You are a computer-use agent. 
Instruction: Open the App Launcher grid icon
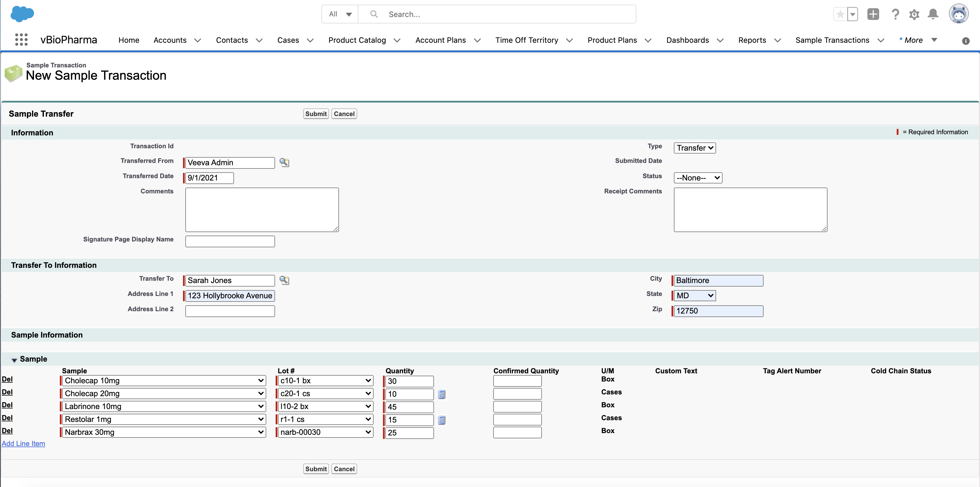point(21,40)
